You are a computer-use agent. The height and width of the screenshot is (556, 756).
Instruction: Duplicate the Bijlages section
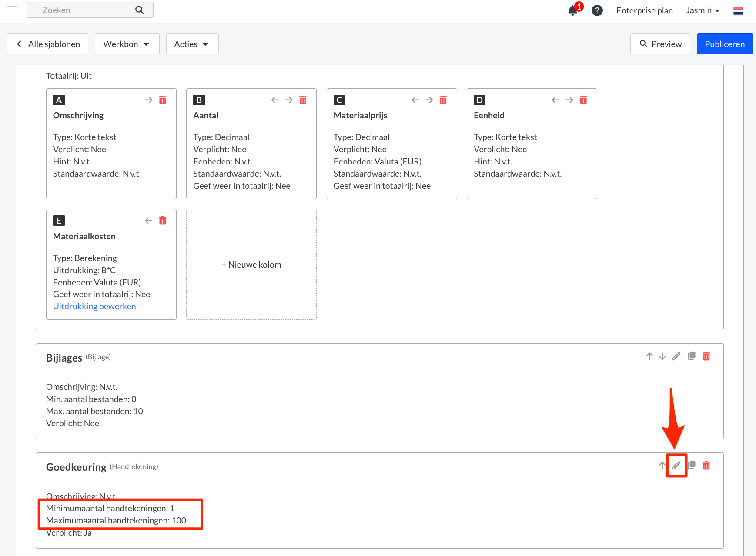(692, 356)
